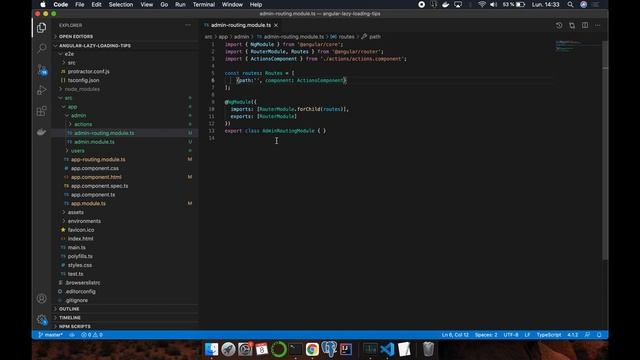Open the Selection menu
This screenshot has width=640, height=360.
(121, 4)
